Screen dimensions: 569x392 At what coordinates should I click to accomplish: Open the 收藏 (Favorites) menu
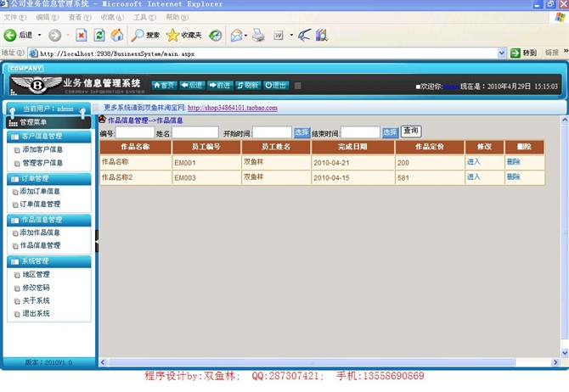112,17
